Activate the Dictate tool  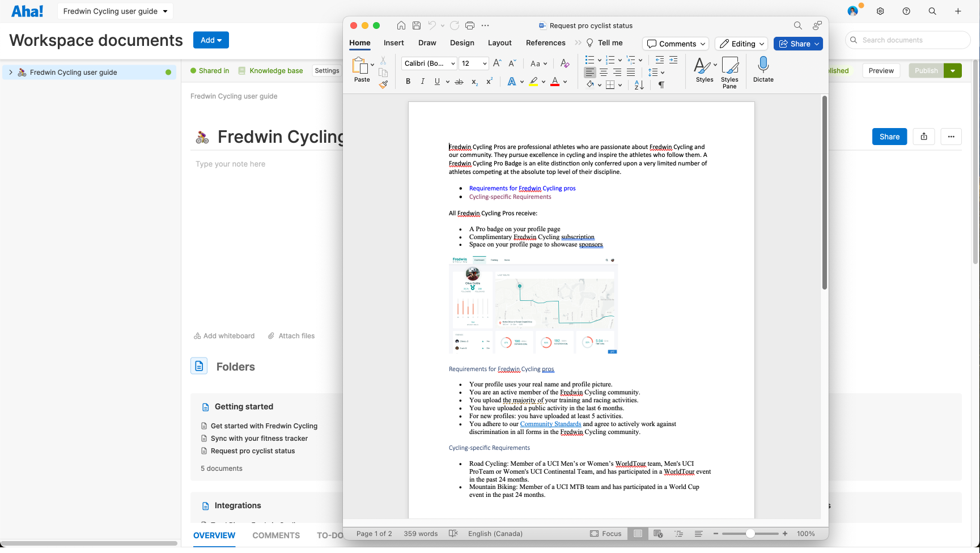click(x=763, y=70)
